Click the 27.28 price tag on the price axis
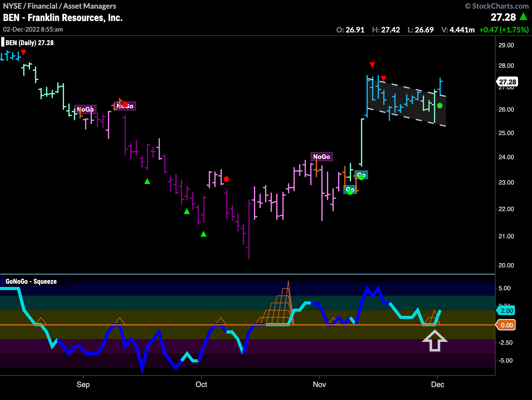The height and width of the screenshot is (400, 532). (x=507, y=82)
